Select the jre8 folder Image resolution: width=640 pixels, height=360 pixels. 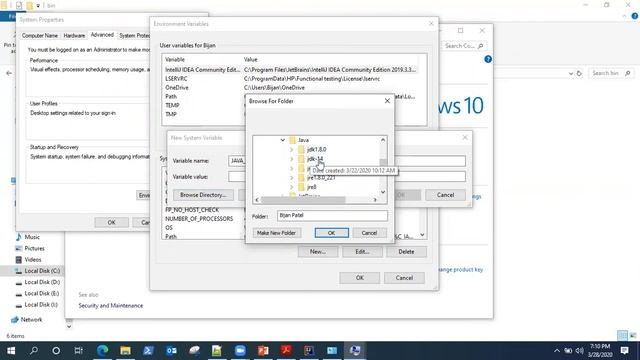(x=311, y=187)
